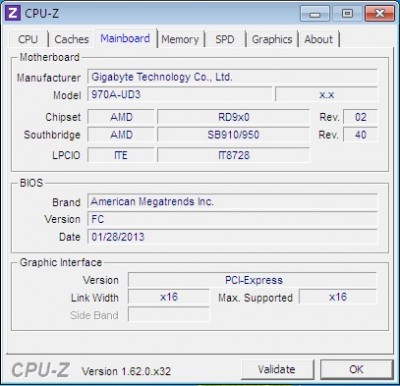
Task: Click the southbridge Rev. 40 value
Action: 360,135
